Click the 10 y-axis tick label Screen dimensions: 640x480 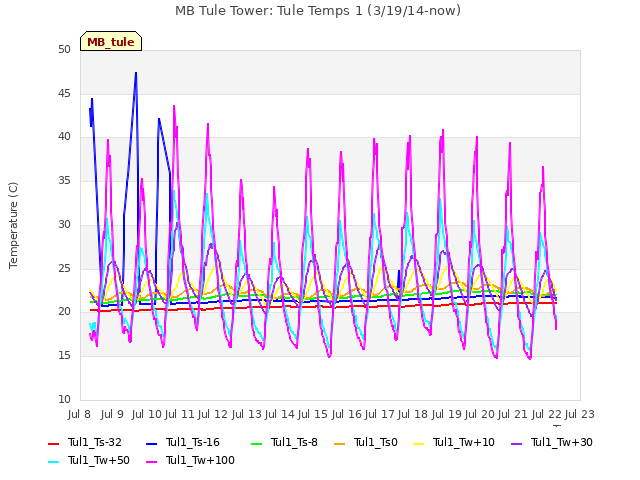coord(64,399)
